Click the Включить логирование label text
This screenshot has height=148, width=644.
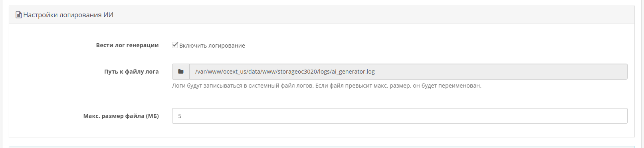pyautogui.click(x=212, y=46)
